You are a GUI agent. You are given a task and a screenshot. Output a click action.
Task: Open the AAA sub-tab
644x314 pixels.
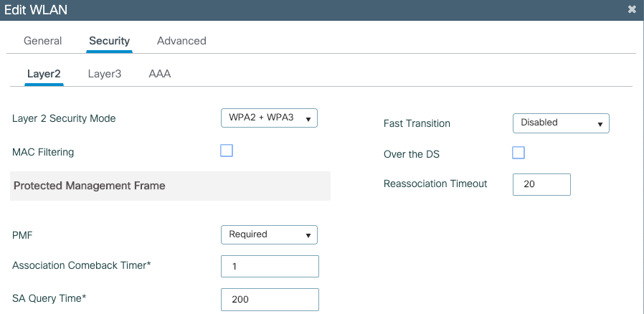click(x=159, y=73)
